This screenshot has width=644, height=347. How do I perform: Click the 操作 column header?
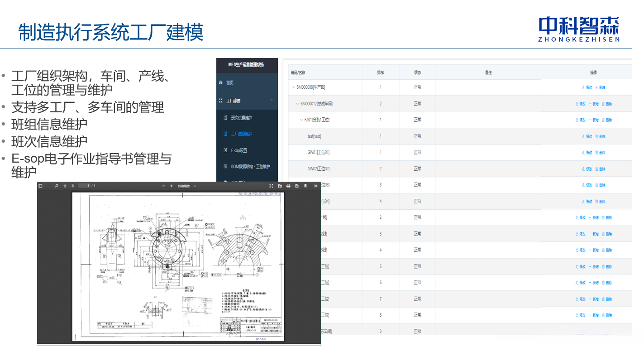(594, 72)
